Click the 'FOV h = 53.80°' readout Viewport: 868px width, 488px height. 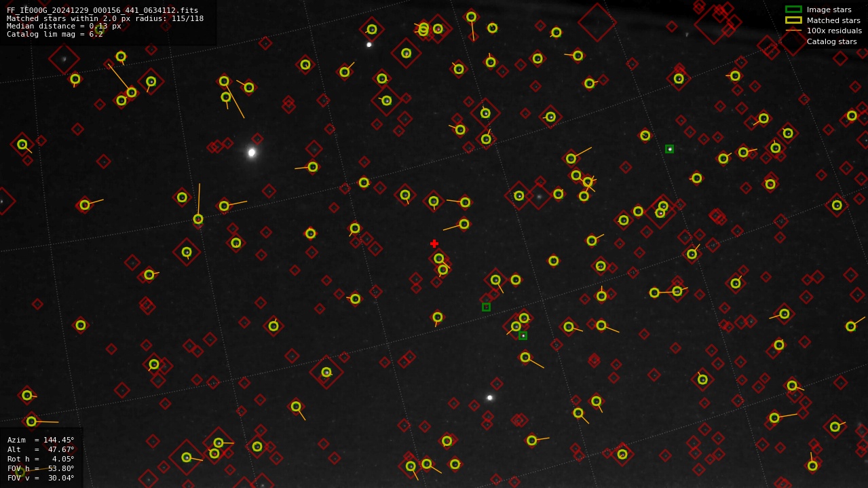(x=41, y=468)
